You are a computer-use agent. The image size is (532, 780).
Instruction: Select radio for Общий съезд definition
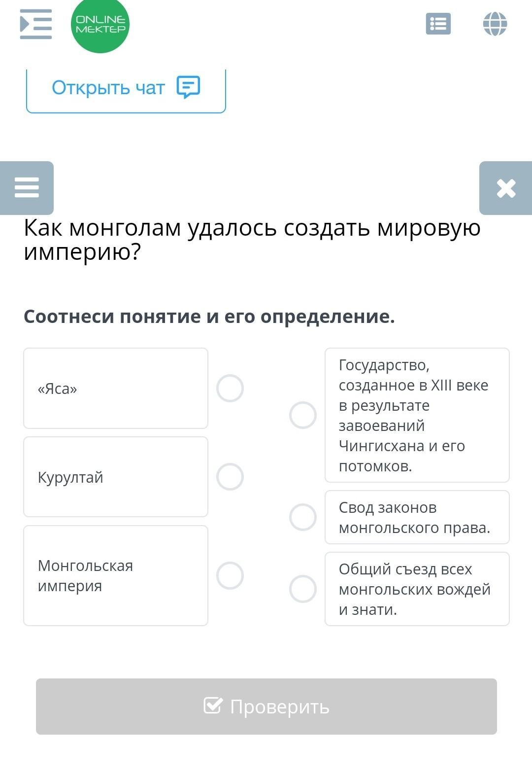pyautogui.click(x=303, y=589)
